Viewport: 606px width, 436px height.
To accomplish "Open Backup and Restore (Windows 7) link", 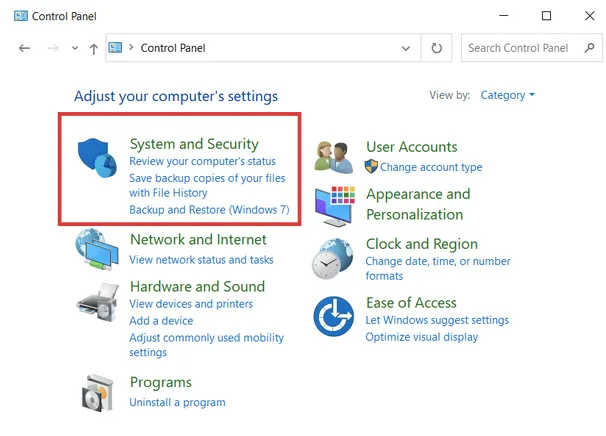I will click(x=209, y=210).
